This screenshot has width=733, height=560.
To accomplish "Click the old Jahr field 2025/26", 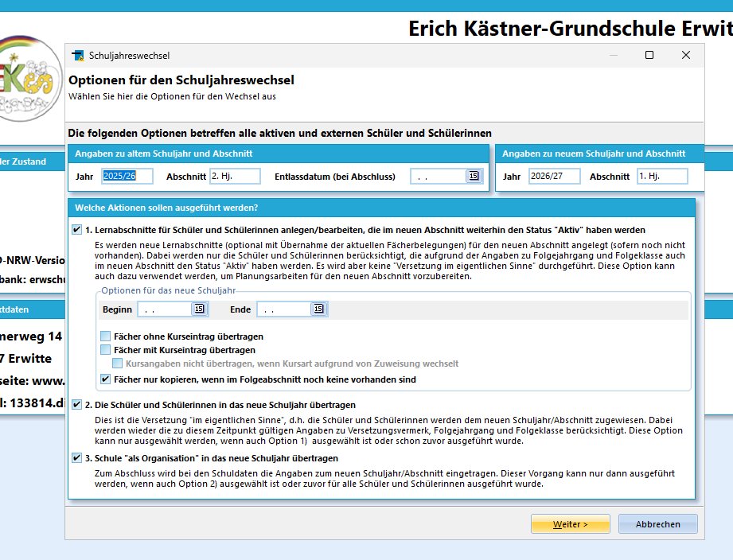I will 127,176.
